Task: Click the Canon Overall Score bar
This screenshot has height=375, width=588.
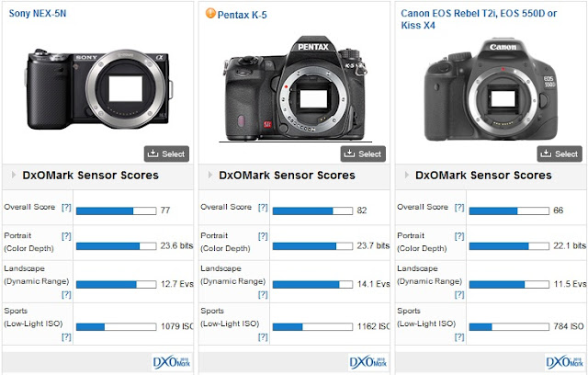Action: [509, 210]
